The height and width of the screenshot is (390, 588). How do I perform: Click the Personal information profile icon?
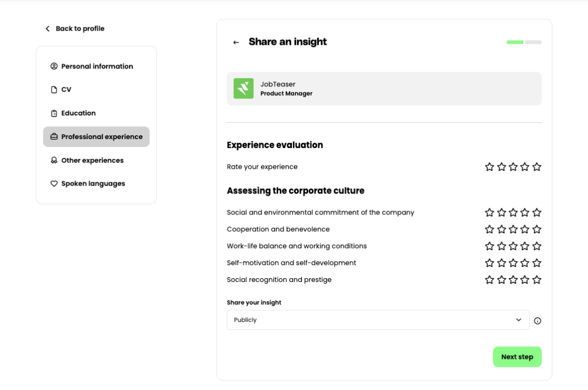[54, 66]
